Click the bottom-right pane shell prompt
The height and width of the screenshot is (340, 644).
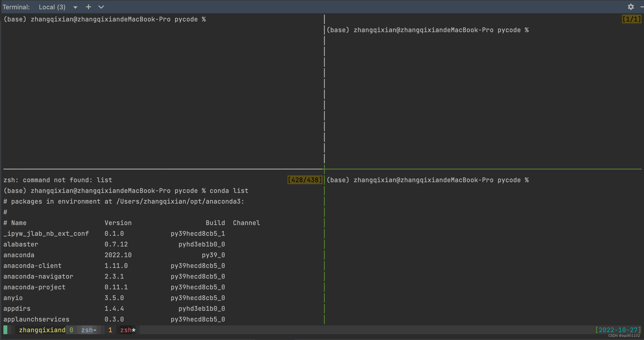[428, 180]
